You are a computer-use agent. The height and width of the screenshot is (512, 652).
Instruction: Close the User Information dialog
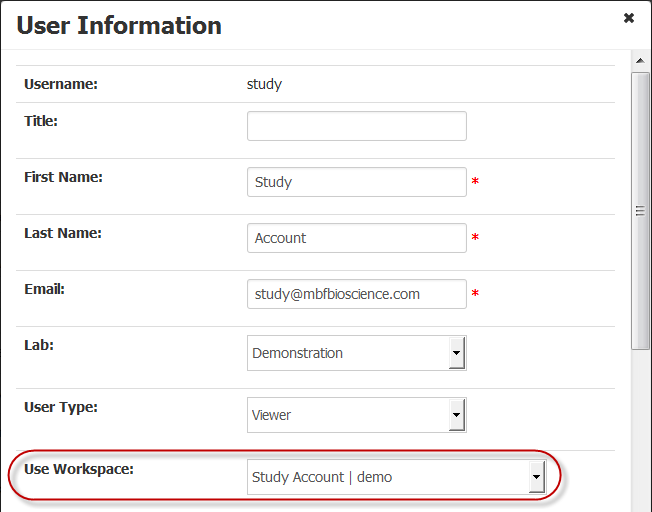(x=628, y=18)
